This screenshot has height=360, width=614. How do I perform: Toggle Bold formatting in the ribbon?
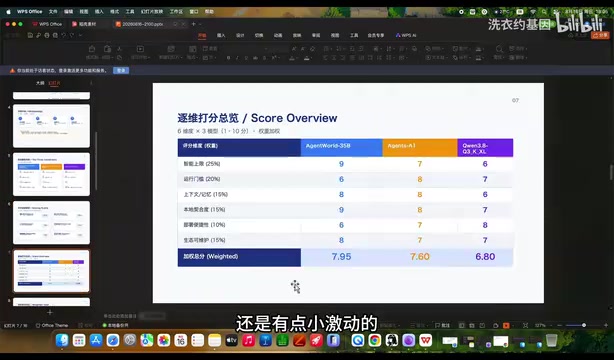[x=228, y=58]
